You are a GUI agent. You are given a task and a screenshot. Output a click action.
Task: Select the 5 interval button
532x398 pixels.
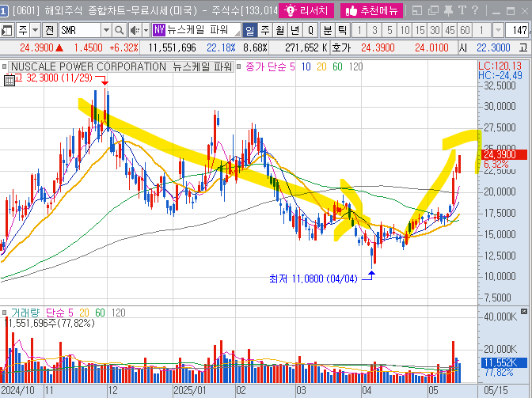(389, 31)
